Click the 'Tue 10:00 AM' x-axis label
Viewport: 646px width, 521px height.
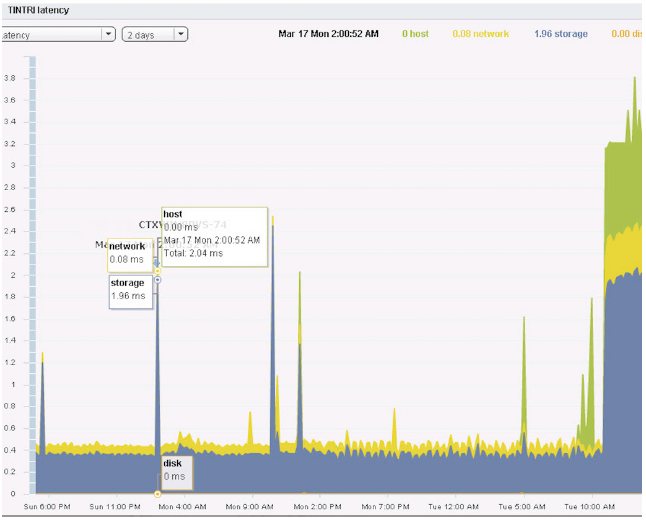point(589,507)
